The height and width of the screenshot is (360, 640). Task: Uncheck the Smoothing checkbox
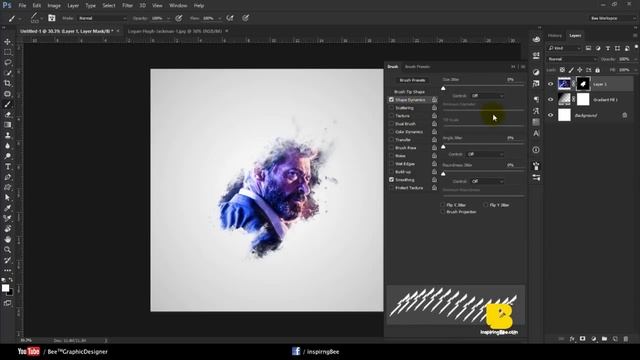pos(391,180)
